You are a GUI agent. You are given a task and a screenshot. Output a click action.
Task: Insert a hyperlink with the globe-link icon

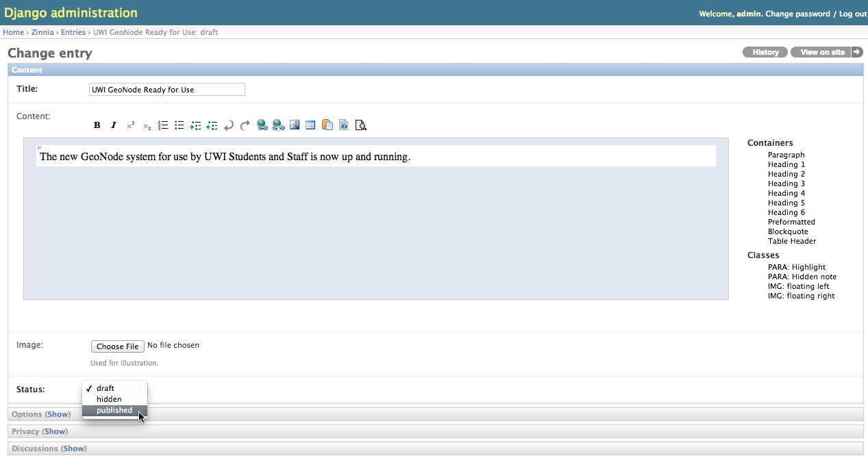tap(262, 125)
